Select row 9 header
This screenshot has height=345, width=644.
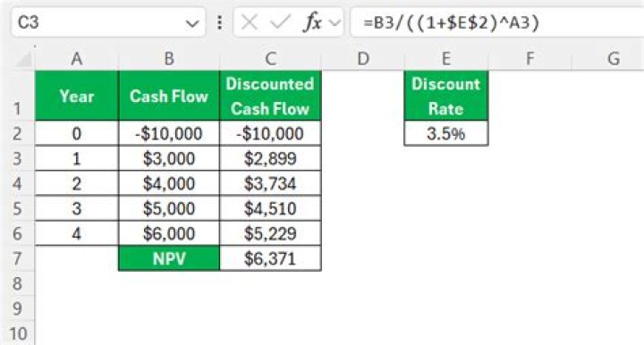(x=17, y=308)
